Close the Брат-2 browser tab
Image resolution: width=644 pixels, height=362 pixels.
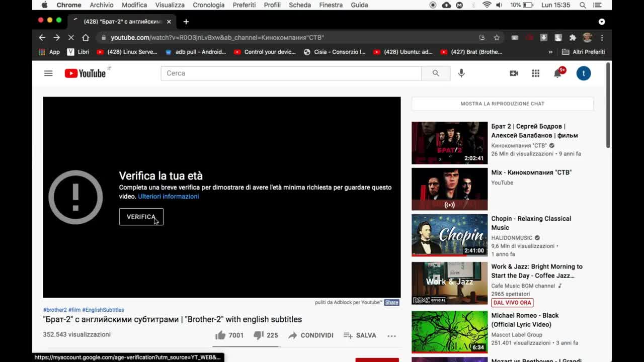tap(169, 22)
